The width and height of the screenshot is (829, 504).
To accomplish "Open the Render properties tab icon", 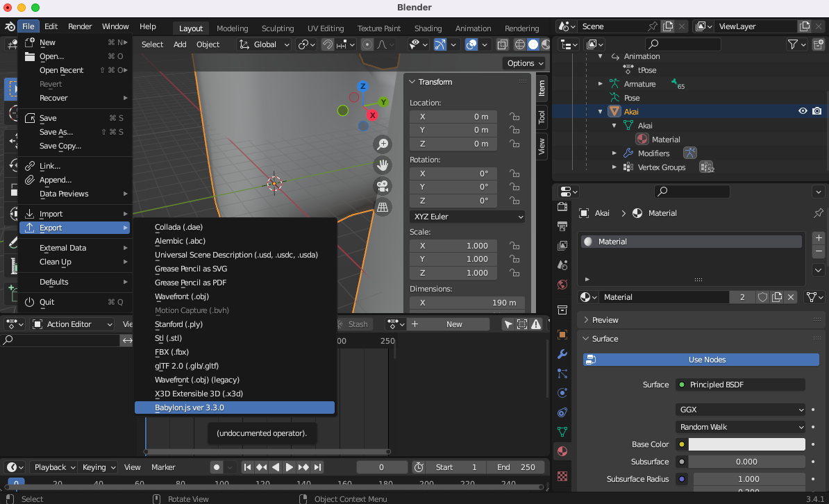I will click(562, 206).
